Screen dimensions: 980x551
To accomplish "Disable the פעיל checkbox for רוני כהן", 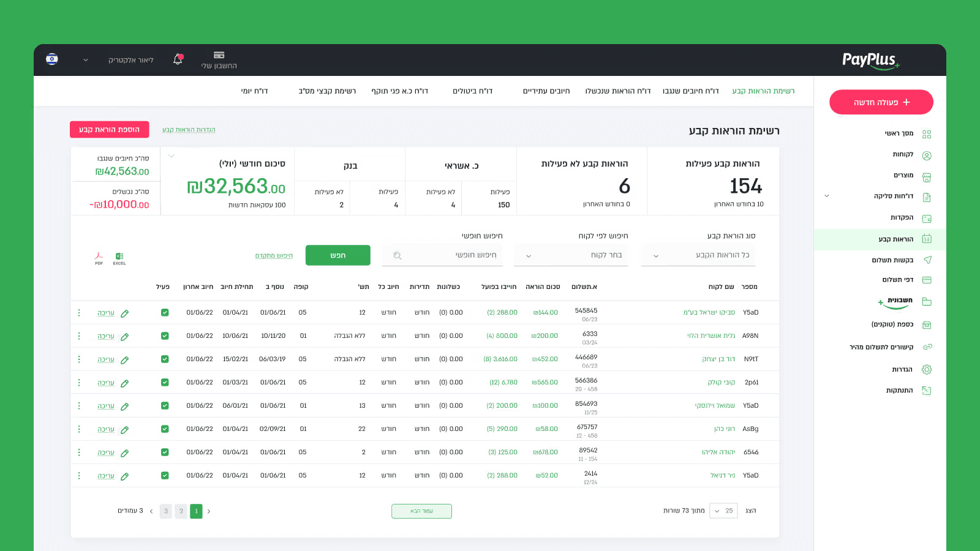I will [165, 429].
